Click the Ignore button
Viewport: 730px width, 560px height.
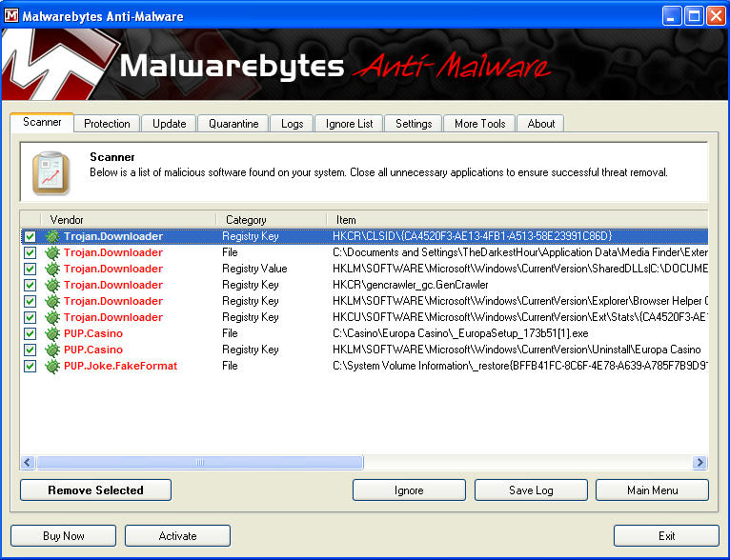pos(409,490)
